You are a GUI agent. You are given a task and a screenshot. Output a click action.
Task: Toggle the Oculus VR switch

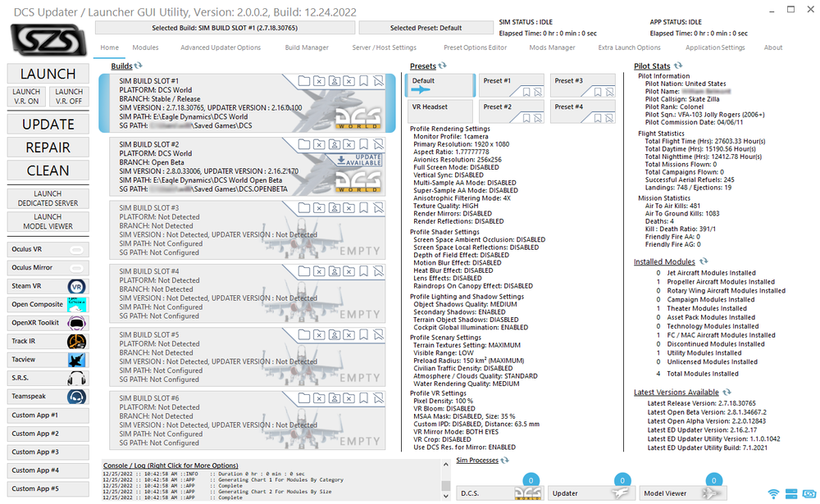(75, 249)
